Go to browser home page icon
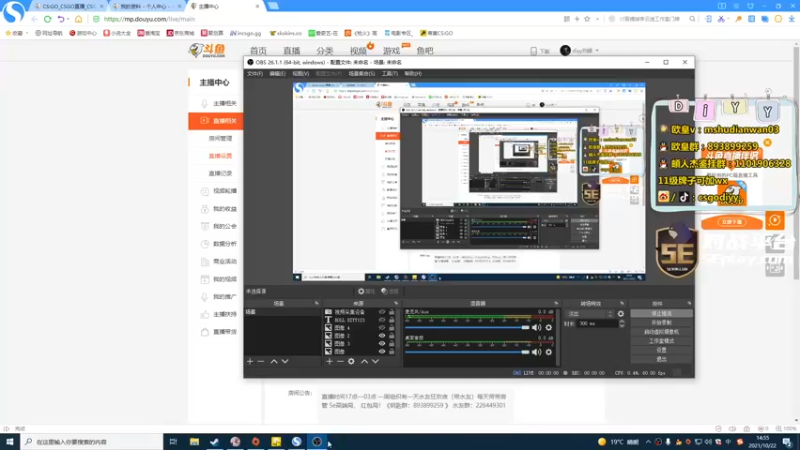 point(78,19)
